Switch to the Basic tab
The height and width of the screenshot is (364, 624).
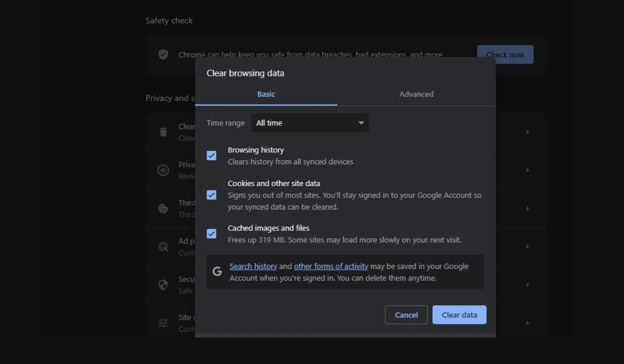(266, 94)
